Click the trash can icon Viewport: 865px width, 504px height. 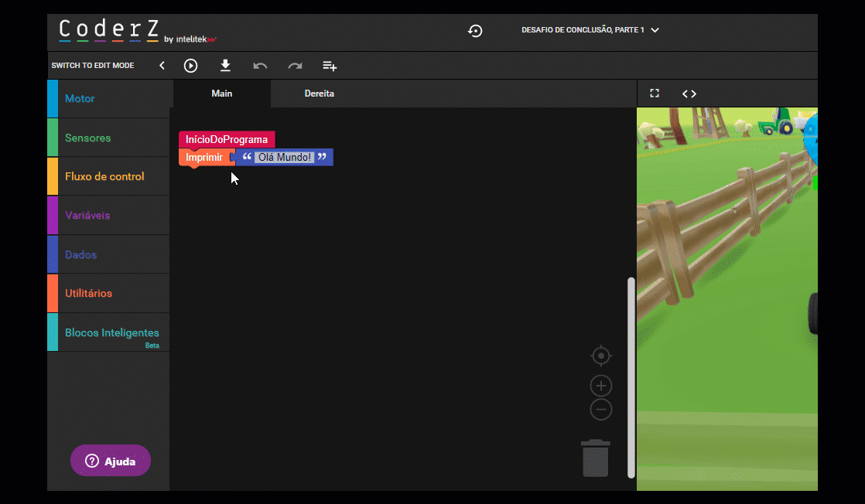(595, 458)
